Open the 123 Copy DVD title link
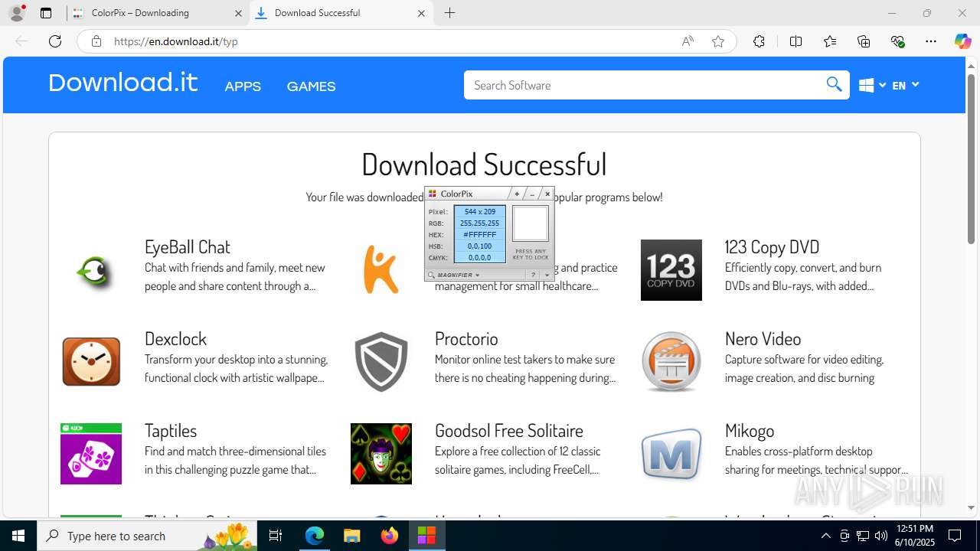 [772, 246]
